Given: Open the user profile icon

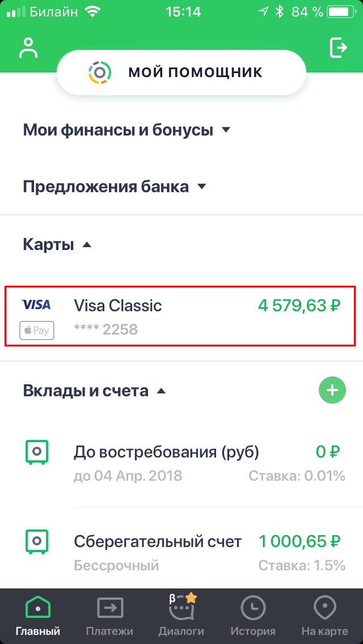Looking at the screenshot, I should (28, 48).
